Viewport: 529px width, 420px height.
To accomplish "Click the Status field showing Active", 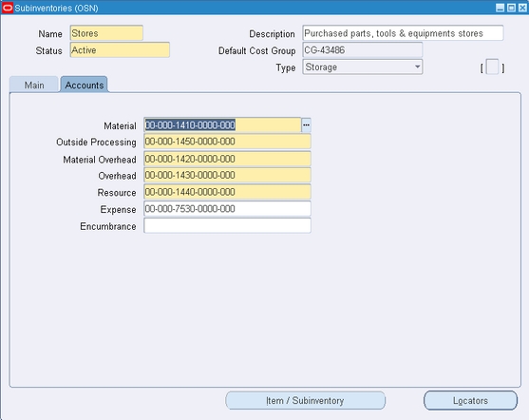I will point(120,50).
